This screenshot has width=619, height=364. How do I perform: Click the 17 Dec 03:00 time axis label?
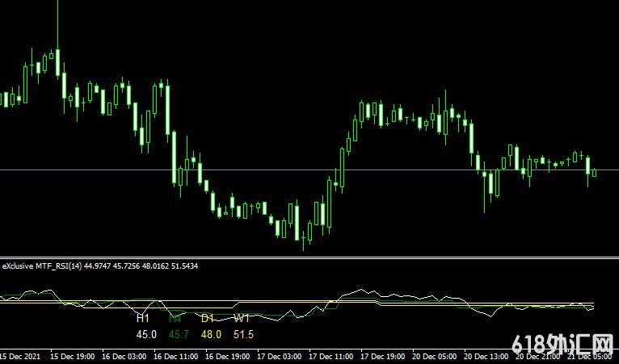click(x=280, y=357)
